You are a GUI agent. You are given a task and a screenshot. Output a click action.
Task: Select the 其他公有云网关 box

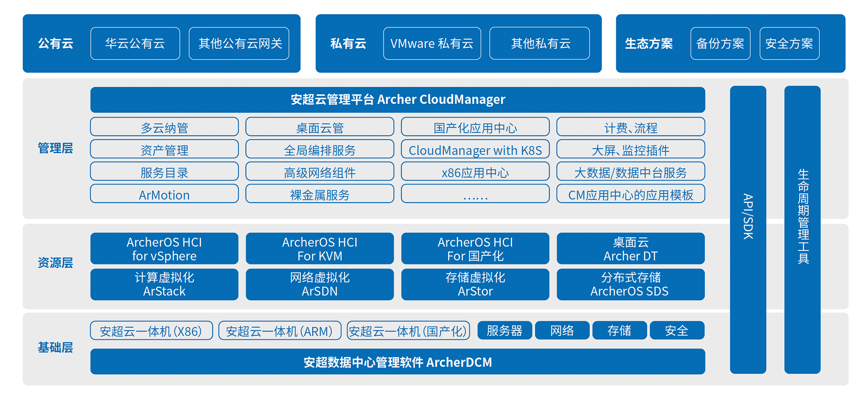[239, 43]
